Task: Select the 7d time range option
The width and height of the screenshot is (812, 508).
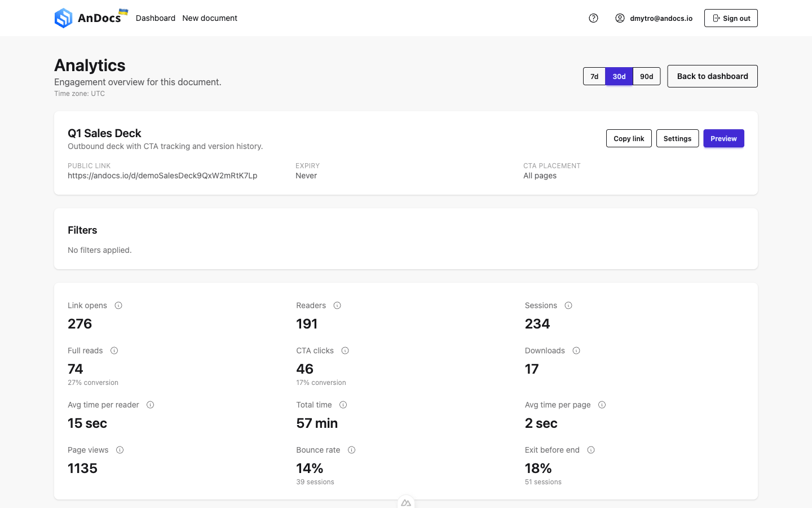Action: click(x=594, y=76)
